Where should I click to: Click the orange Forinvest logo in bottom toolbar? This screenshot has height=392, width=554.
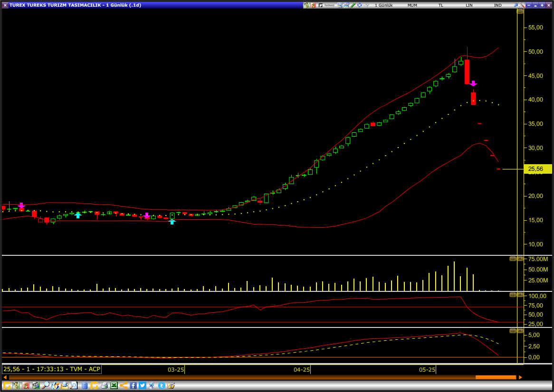(7, 386)
